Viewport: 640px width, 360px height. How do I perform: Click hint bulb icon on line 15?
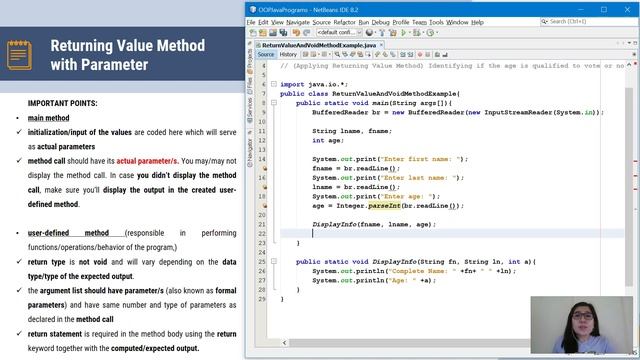[264, 168]
